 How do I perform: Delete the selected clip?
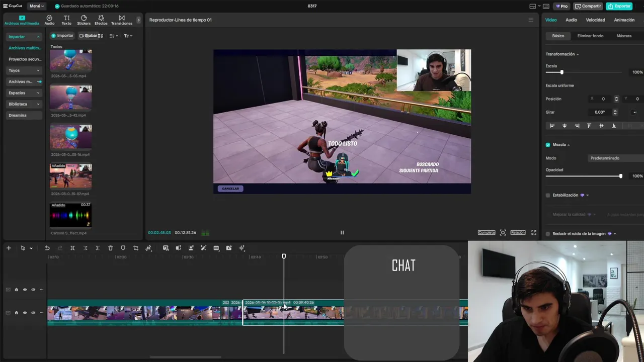click(x=111, y=248)
